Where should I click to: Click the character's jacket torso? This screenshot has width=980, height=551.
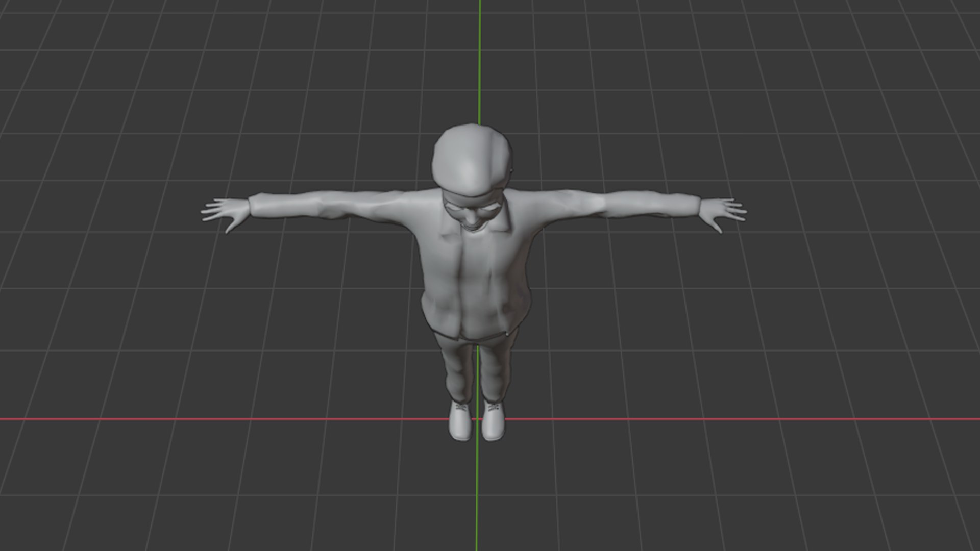(475, 265)
